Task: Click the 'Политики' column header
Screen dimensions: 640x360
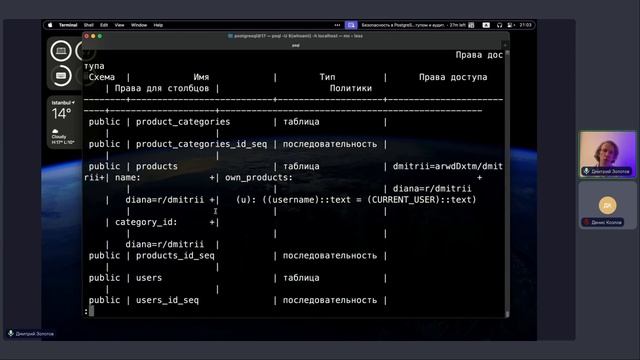Action: [x=351, y=88]
